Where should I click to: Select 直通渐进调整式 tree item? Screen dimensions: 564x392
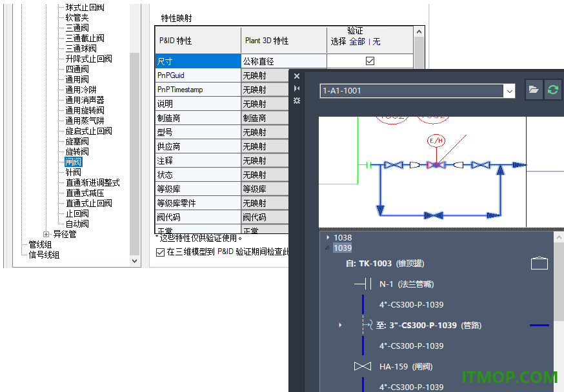[93, 183]
